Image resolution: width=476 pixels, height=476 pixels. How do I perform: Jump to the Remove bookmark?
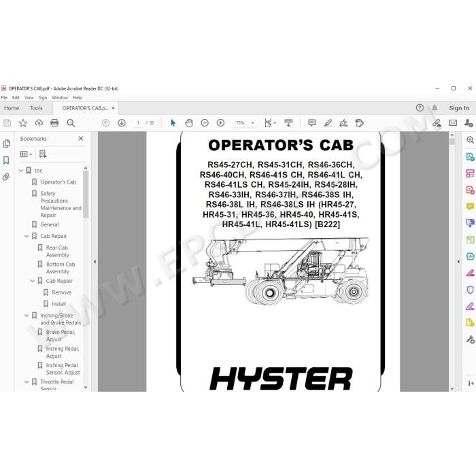click(x=62, y=292)
